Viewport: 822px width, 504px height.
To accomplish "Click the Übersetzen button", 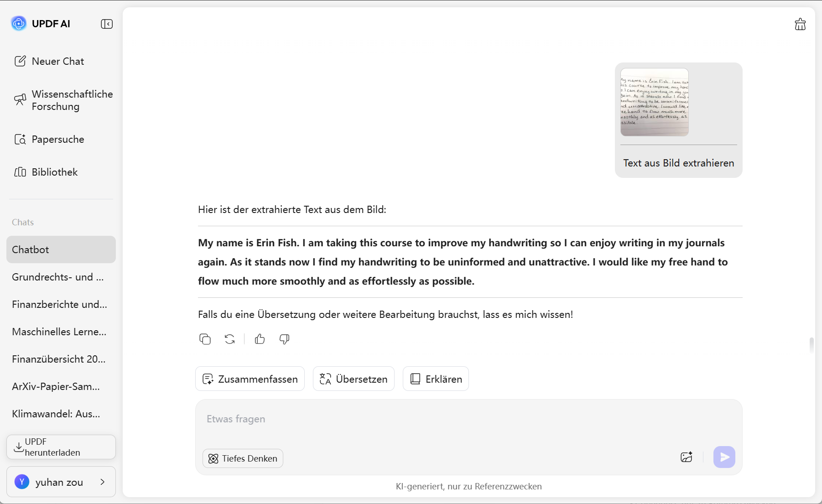I will point(354,379).
